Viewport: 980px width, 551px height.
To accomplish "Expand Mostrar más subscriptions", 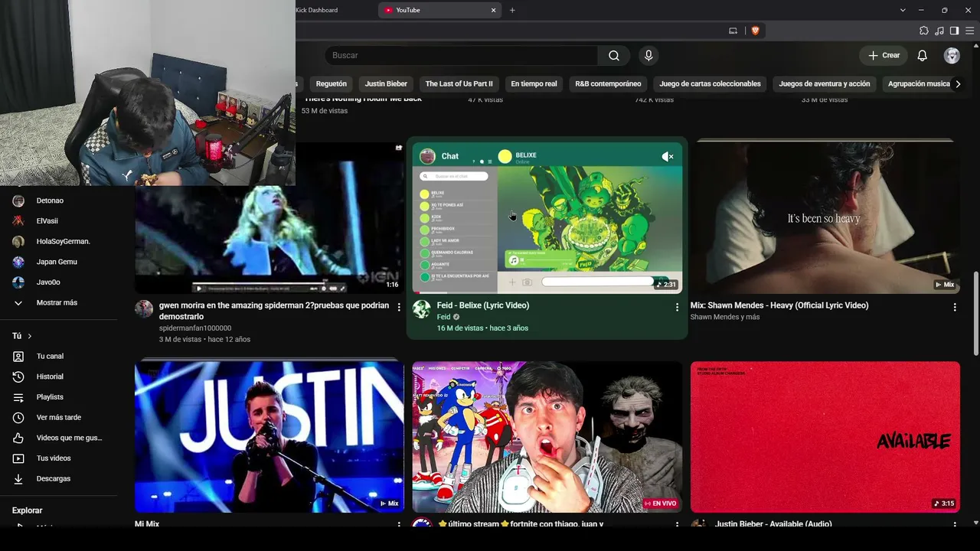I will [x=58, y=303].
